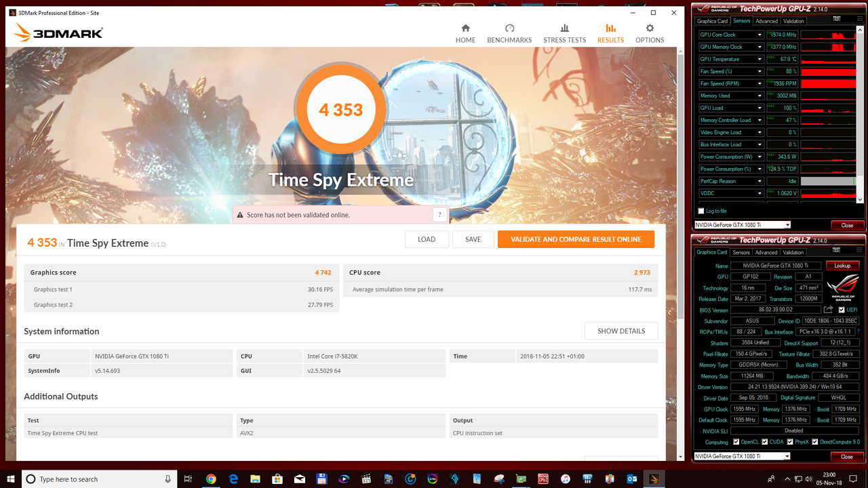Toggle the CUDA checkbox
868x488 pixels.
[765, 442]
